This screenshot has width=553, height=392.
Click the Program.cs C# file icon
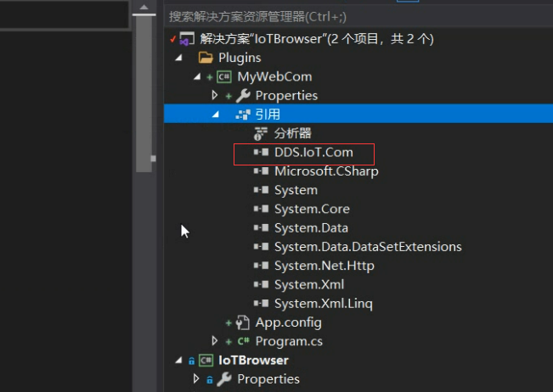[243, 341]
